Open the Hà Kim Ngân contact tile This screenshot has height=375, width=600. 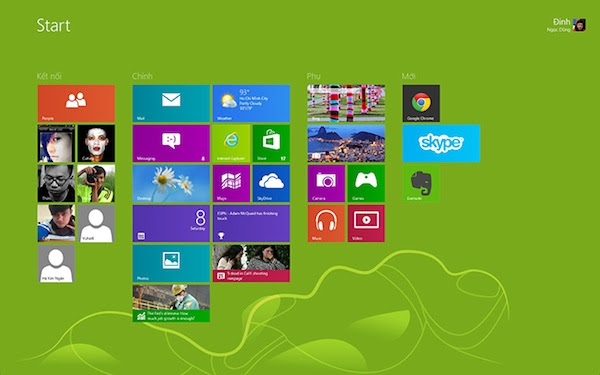click(56, 264)
